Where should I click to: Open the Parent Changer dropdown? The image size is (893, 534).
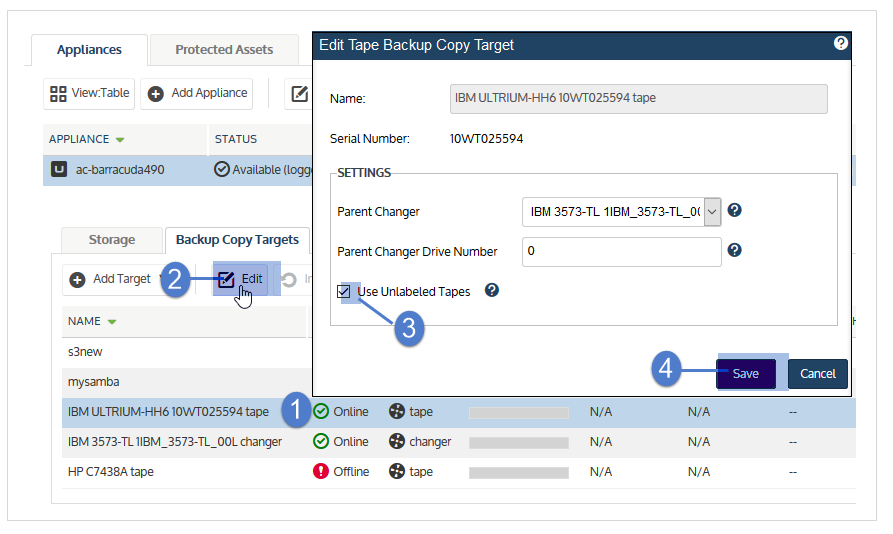click(712, 212)
